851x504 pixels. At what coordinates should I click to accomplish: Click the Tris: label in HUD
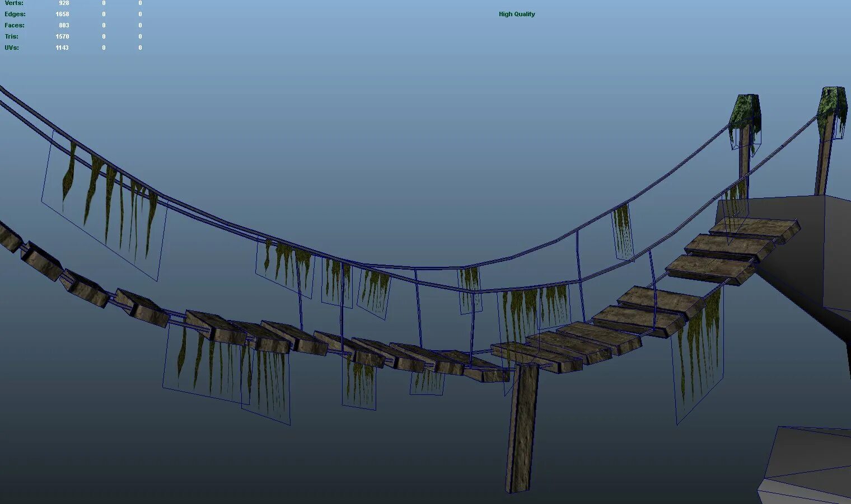click(x=12, y=36)
